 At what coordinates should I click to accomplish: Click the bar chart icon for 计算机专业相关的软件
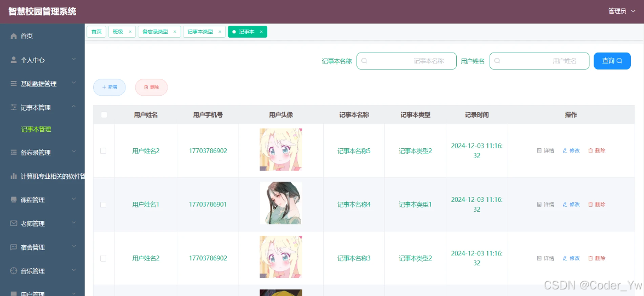tap(14, 176)
